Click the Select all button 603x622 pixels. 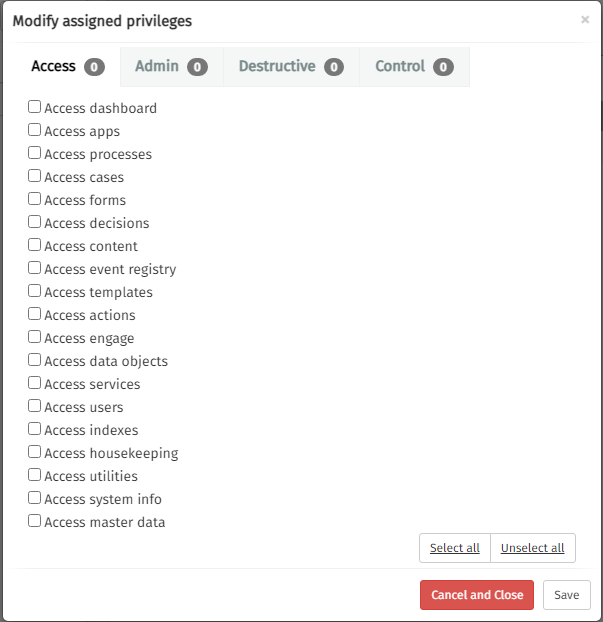pos(455,548)
